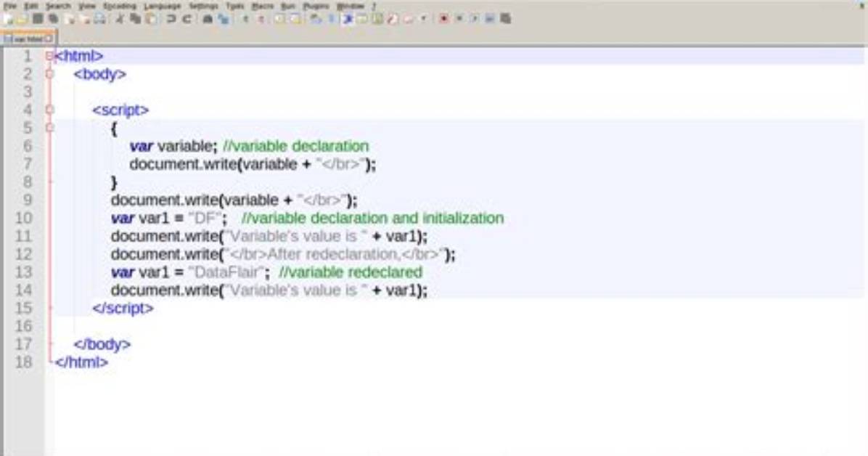Screen dimensions: 868x456
Task: Click line number 18 in the margin
Action: pos(24,362)
